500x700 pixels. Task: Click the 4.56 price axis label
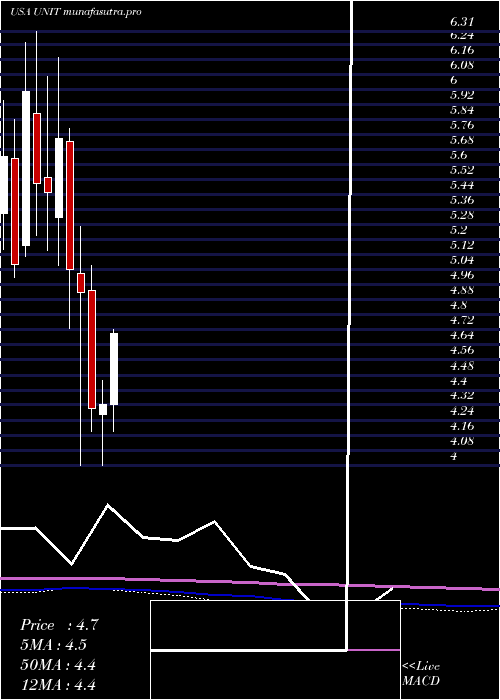point(462,350)
